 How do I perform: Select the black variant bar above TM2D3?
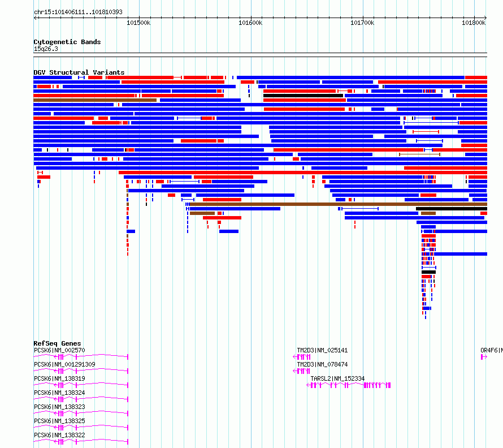(303, 96)
